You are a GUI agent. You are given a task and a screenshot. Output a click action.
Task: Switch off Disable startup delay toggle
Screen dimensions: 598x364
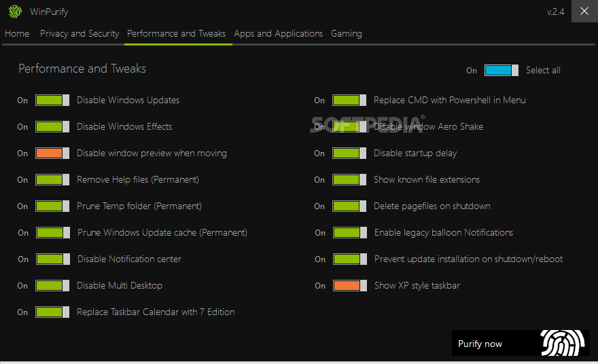pos(349,153)
